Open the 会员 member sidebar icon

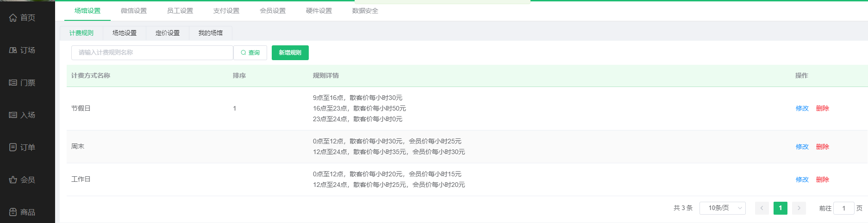tap(13, 180)
